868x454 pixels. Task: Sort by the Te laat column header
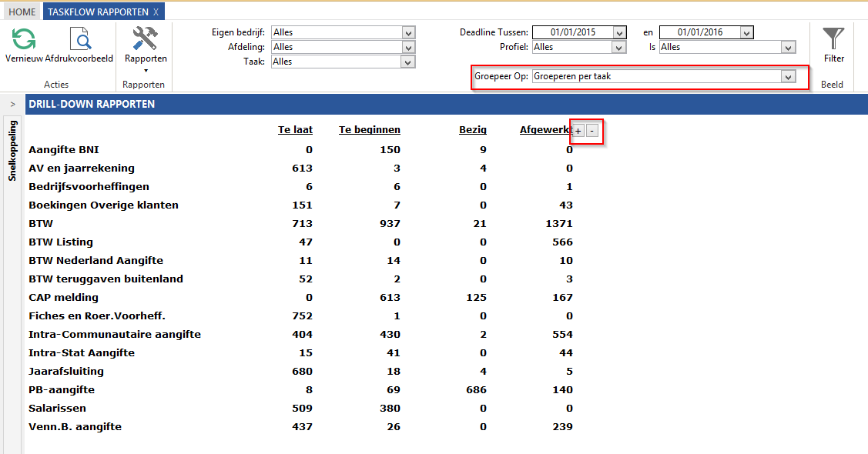pos(295,129)
